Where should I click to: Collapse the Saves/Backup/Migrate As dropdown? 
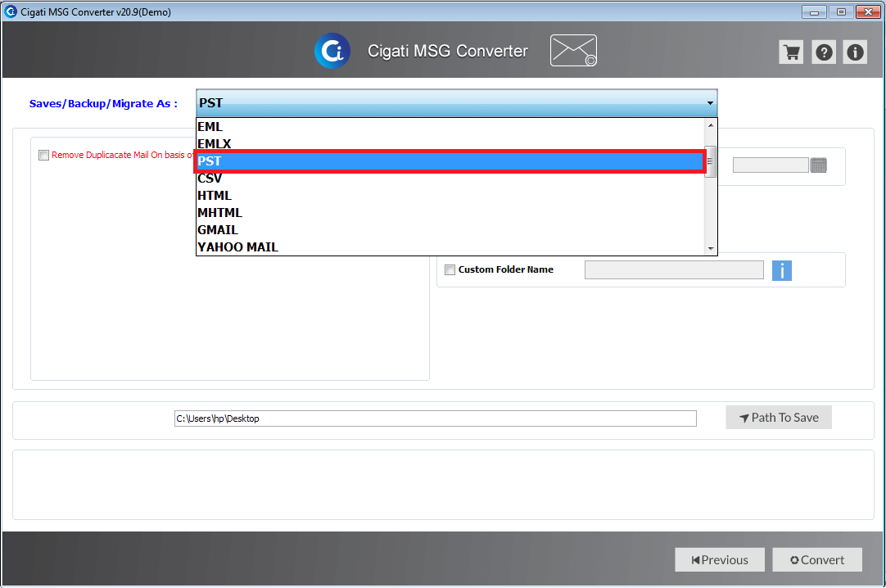[710, 103]
